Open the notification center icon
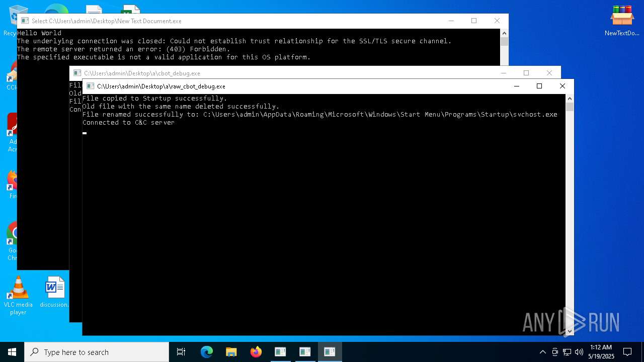Viewport: 644px width, 362px height. tap(627, 352)
